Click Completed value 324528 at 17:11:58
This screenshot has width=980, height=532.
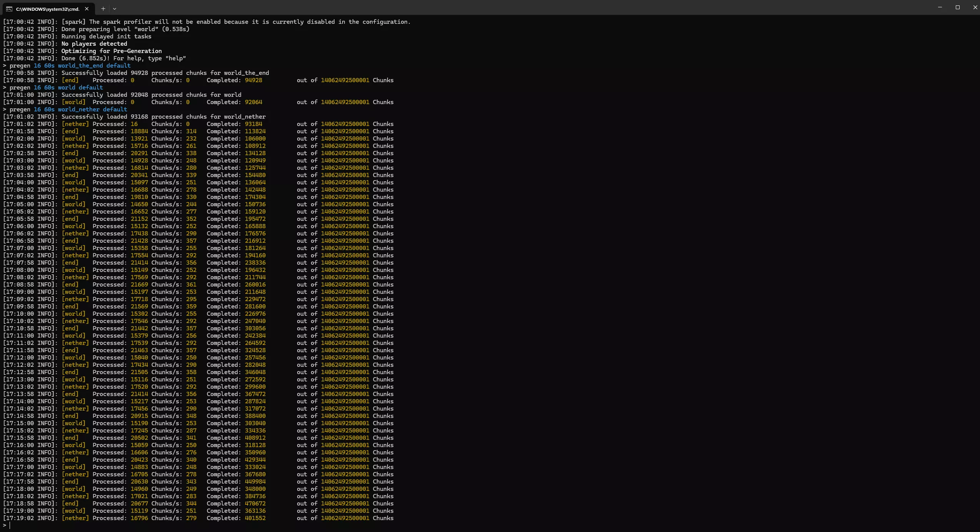point(255,350)
